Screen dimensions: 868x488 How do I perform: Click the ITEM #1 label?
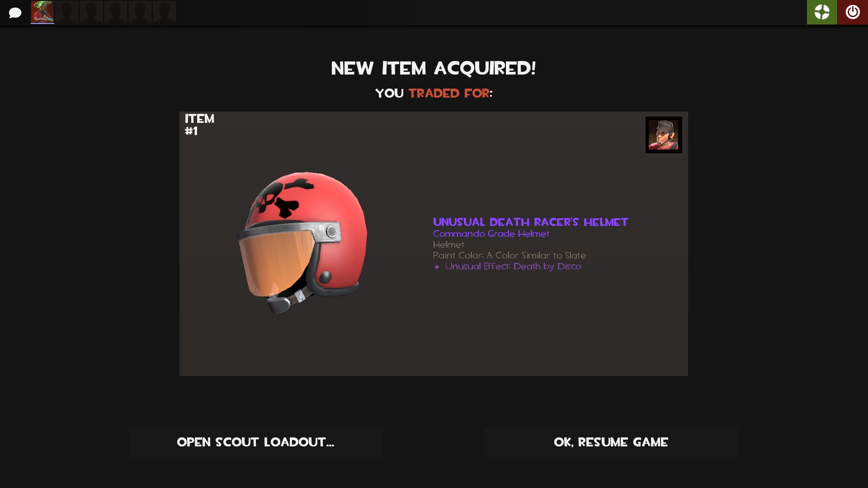(199, 125)
